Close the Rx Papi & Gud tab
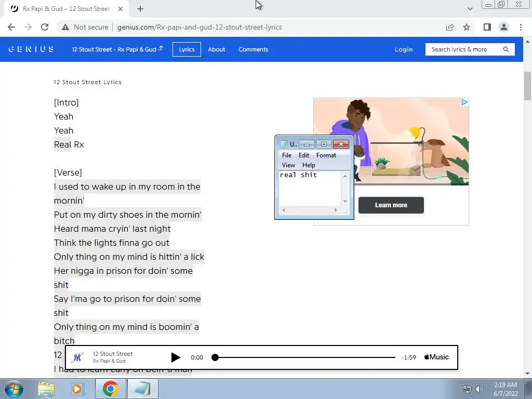This screenshot has width=532, height=399. coord(121,9)
